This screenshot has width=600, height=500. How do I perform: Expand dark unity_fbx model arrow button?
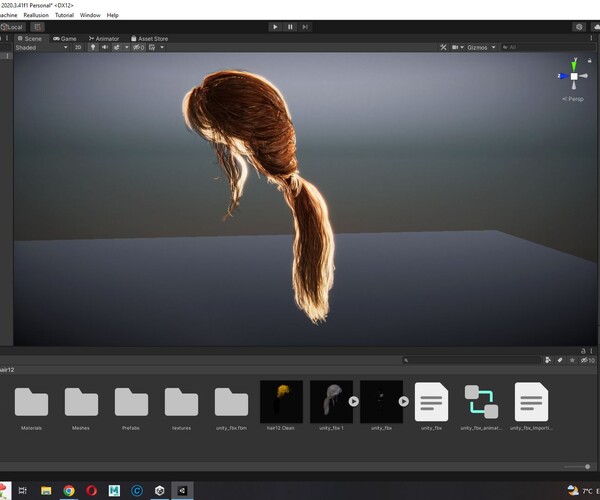click(404, 401)
